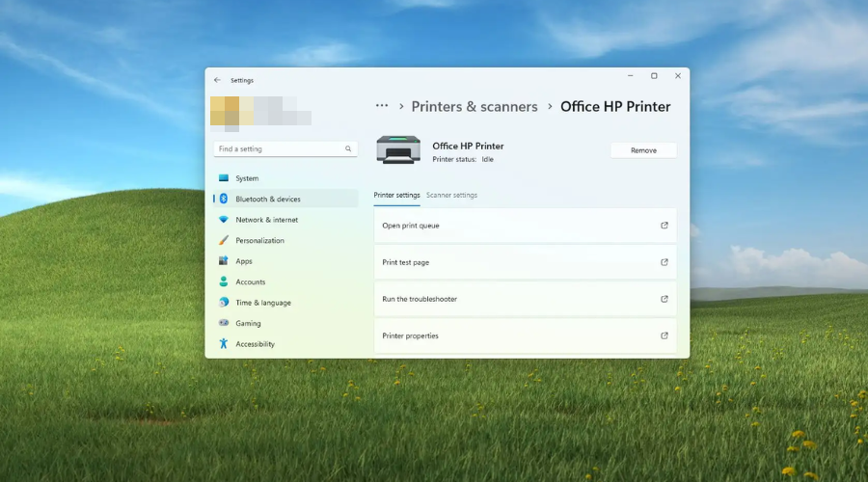Click external link icon for Open print queue
The image size is (868, 482).
click(x=665, y=226)
